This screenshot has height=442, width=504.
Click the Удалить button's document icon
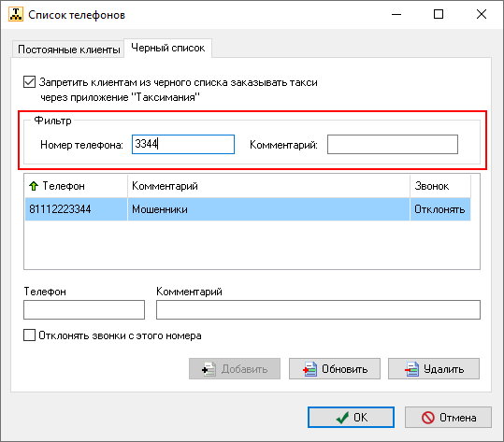click(x=411, y=369)
